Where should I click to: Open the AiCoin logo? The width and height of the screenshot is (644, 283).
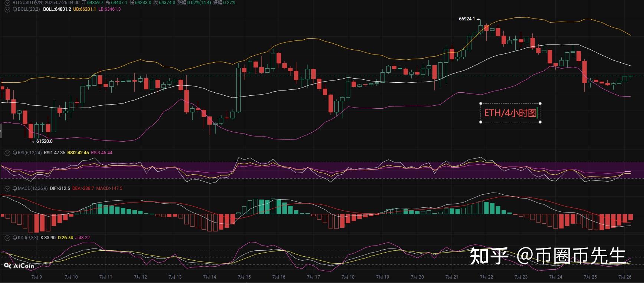click(19, 266)
